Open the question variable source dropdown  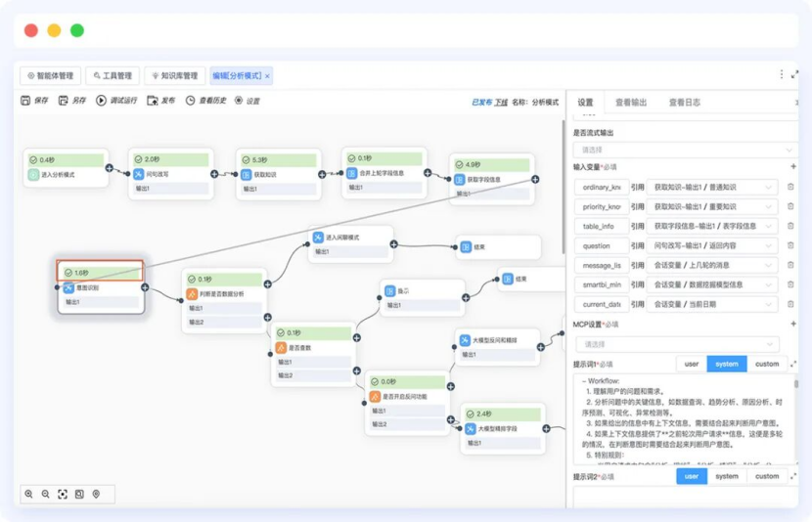click(714, 245)
